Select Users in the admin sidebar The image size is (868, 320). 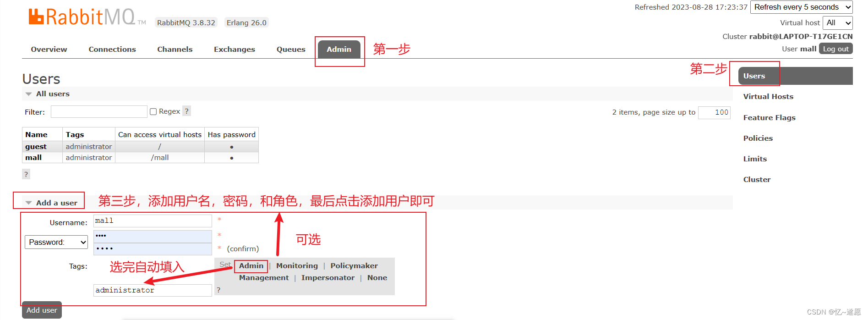point(796,76)
